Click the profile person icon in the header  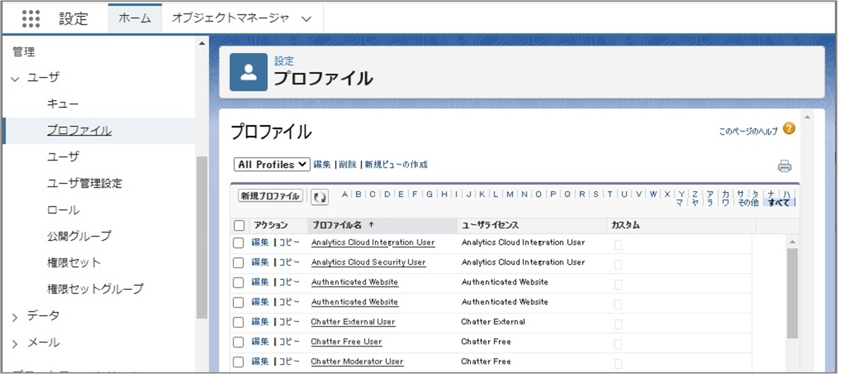(x=248, y=72)
